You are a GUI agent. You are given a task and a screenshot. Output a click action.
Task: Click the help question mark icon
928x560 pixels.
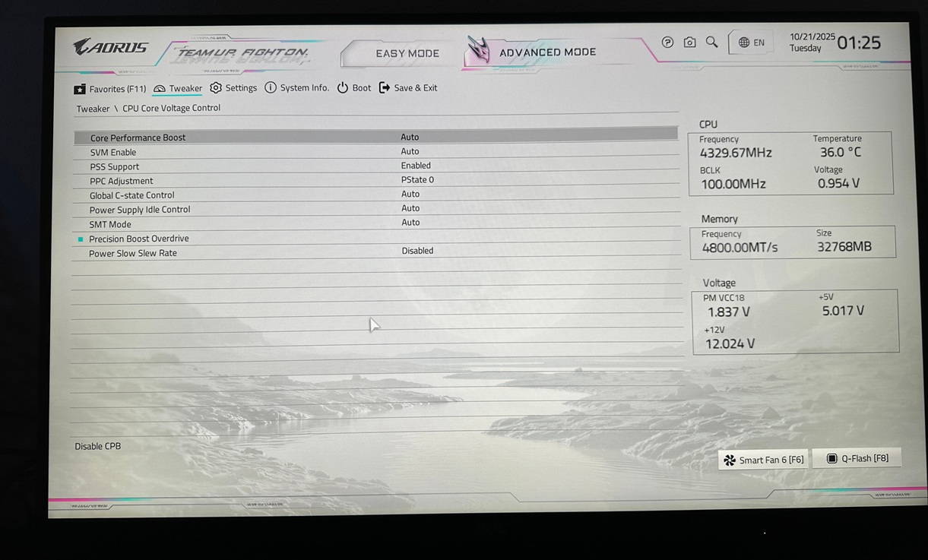[x=667, y=43]
